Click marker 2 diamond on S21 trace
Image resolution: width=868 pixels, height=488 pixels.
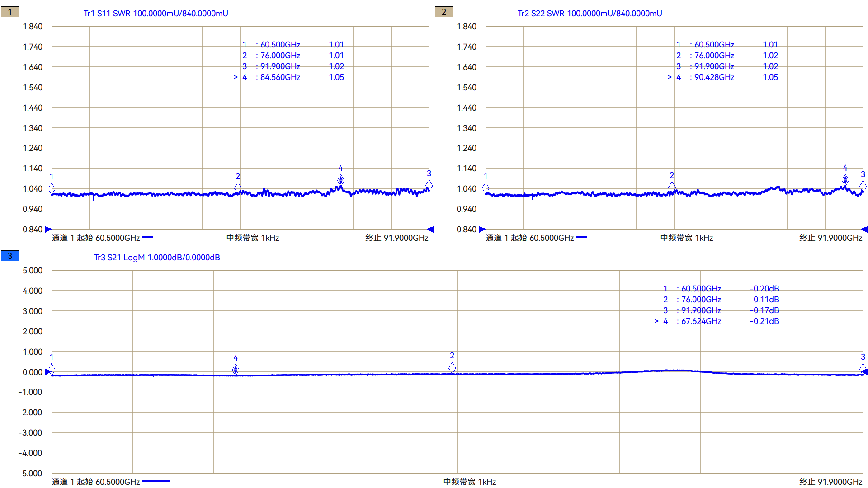[452, 368]
